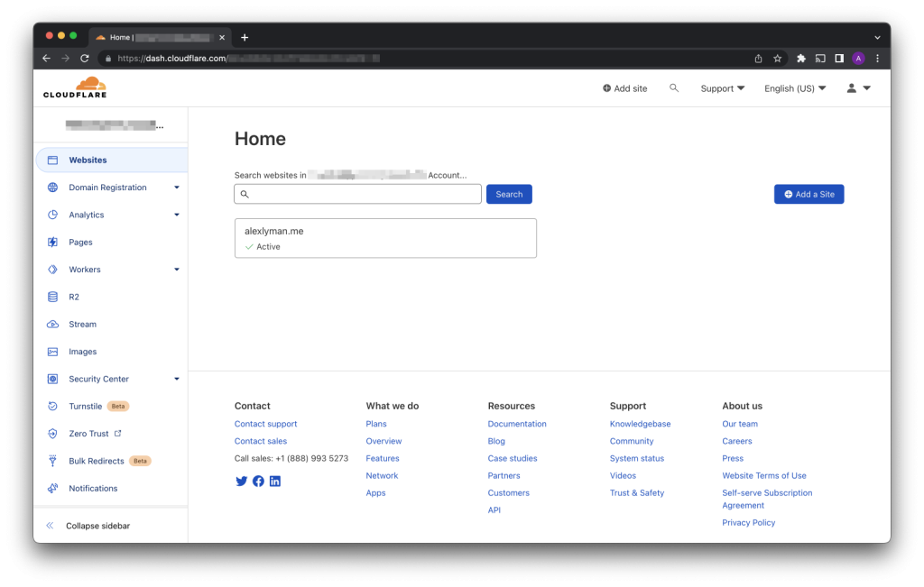Click the browser extensions puzzle icon
Viewport: 924px width, 587px height.
pyautogui.click(x=800, y=59)
